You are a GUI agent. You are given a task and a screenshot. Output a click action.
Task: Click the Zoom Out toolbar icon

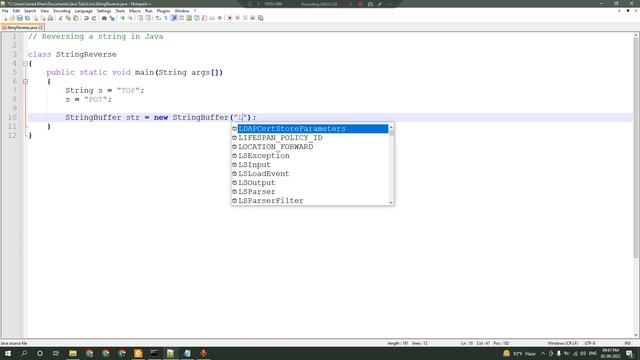coord(130,18)
